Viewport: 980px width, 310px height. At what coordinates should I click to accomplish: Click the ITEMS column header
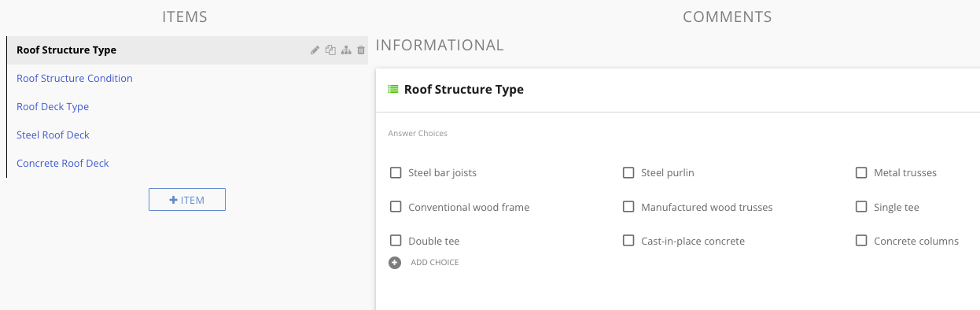pos(185,17)
